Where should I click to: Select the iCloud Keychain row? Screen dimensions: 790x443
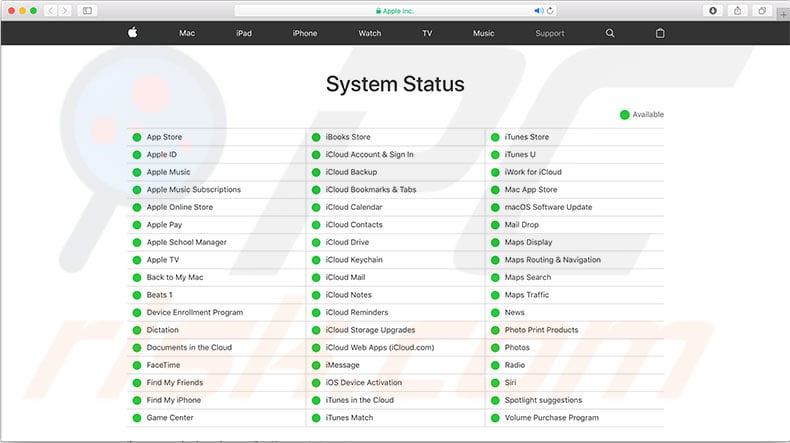coord(396,260)
